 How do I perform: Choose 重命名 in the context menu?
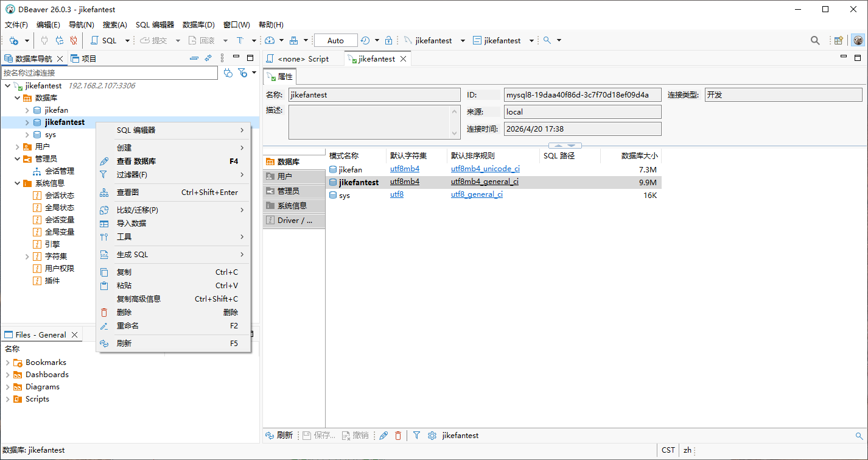coord(128,325)
